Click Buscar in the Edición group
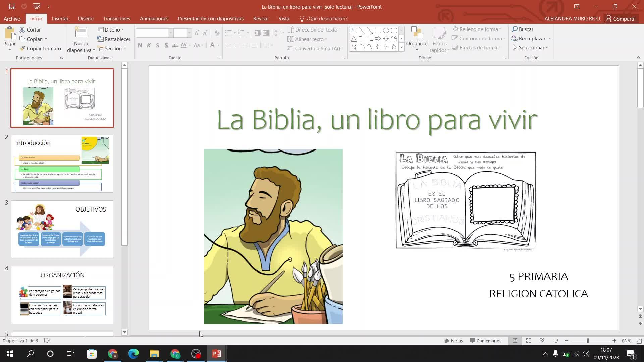The height and width of the screenshot is (362, 644). [x=523, y=29]
